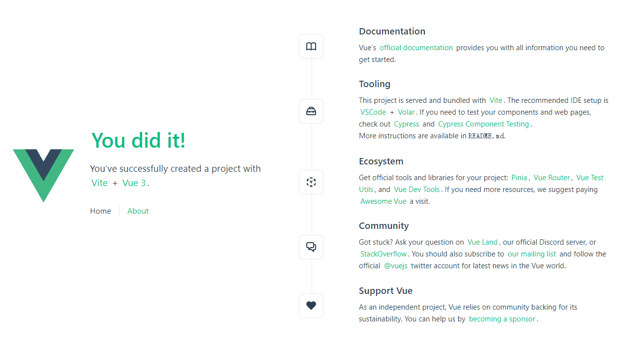
Task: Open the Cypress Component Testing link
Action: pos(483,124)
